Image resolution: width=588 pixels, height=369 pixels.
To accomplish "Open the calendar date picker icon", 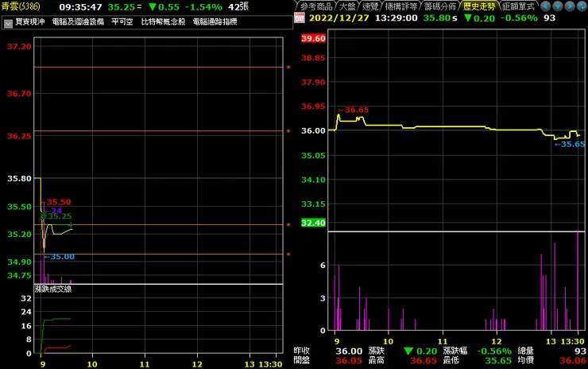I will (300, 17).
